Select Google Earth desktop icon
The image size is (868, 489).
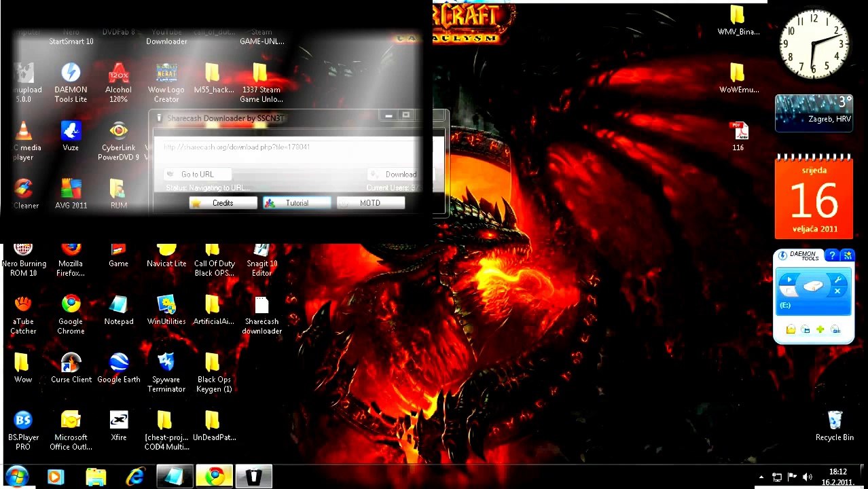point(118,367)
